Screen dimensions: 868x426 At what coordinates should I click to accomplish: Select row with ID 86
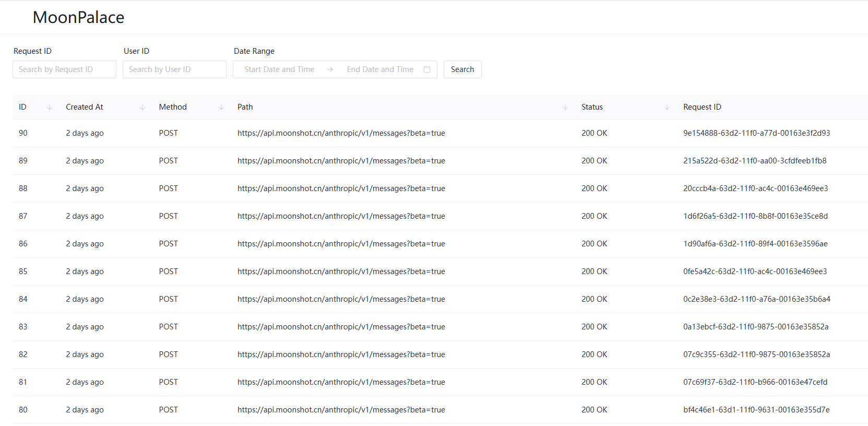point(440,244)
